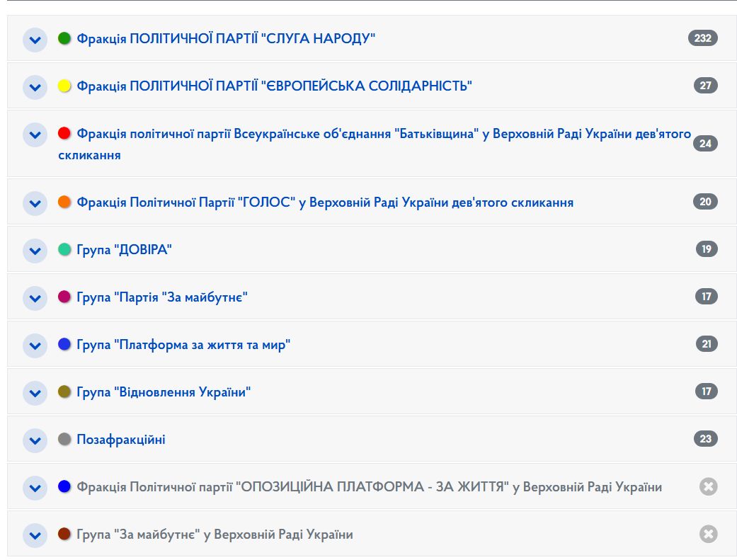The height and width of the screenshot is (560, 737).
Task: Click the 27 member count badge
Action: 705,86
